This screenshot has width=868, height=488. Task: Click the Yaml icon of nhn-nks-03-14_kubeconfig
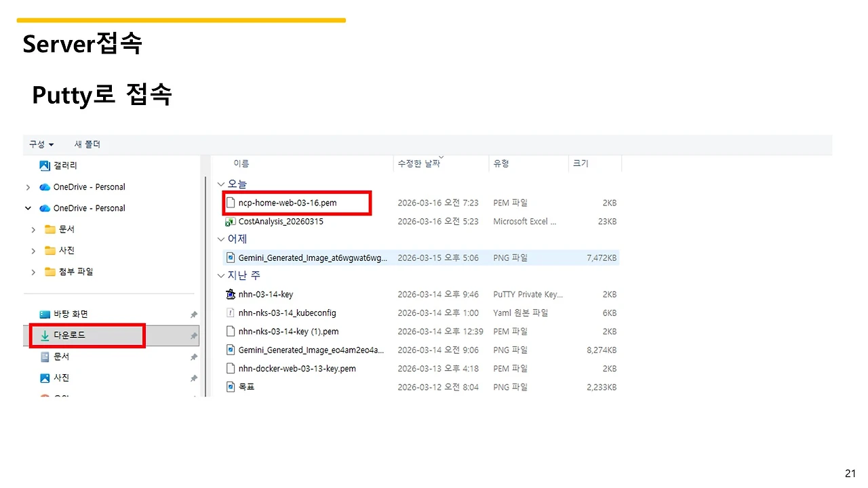point(231,312)
